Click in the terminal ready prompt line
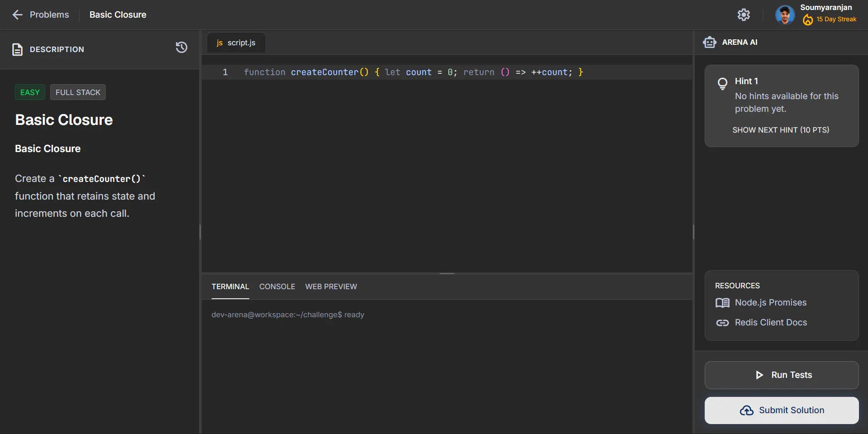 288,315
